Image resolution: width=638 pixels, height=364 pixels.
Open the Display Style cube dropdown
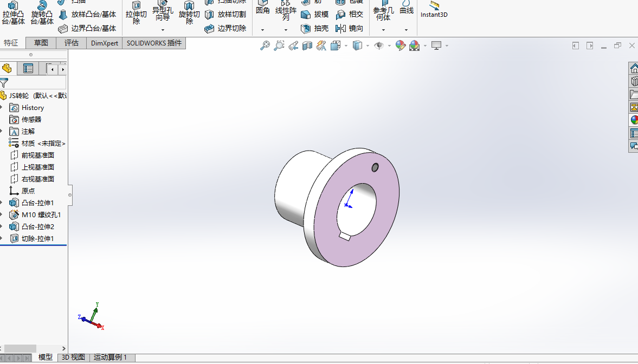[368, 46]
